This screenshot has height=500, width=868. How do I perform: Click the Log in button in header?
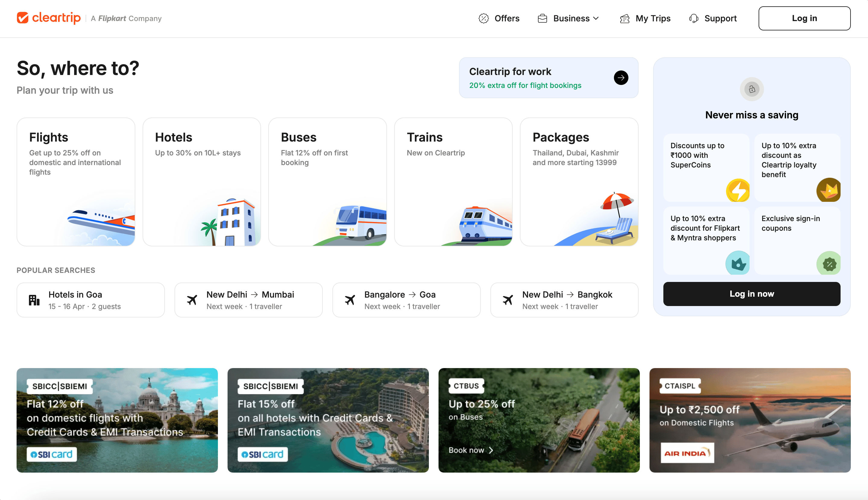click(x=804, y=19)
